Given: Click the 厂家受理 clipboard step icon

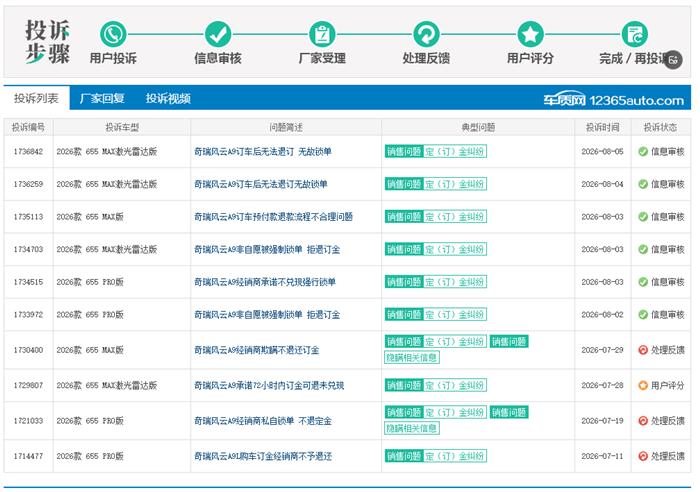Looking at the screenshot, I should pyautogui.click(x=322, y=34).
